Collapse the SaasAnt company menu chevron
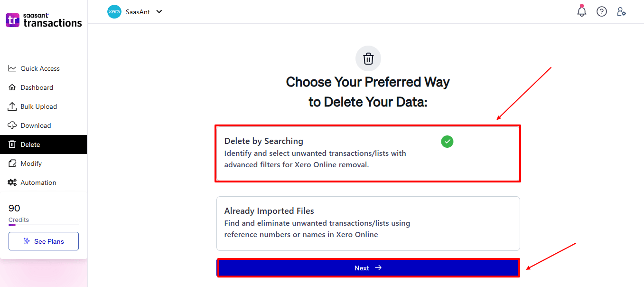Screen dimensions: 644x287 (x=159, y=11)
